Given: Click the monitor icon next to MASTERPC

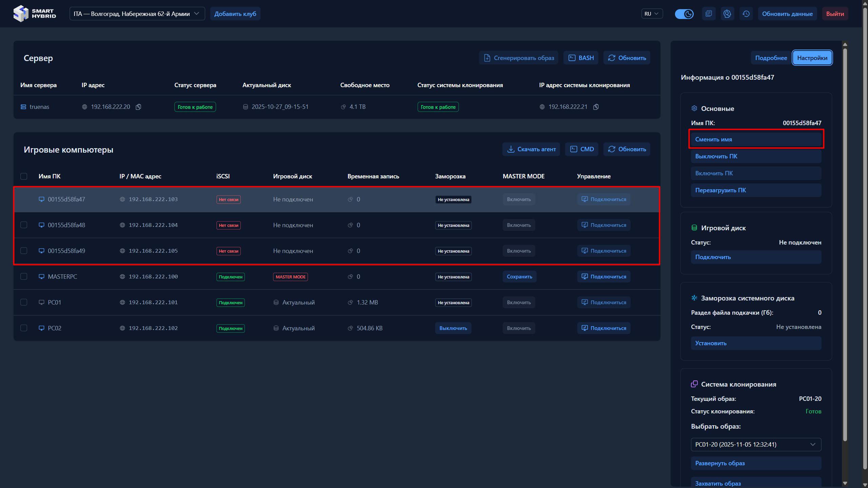Looking at the screenshot, I should click(x=41, y=277).
